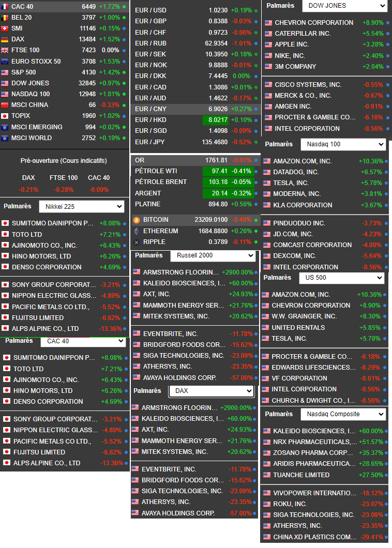Click the Ripple X logo icon
This screenshot has height=548, width=392.
[x=137, y=242]
